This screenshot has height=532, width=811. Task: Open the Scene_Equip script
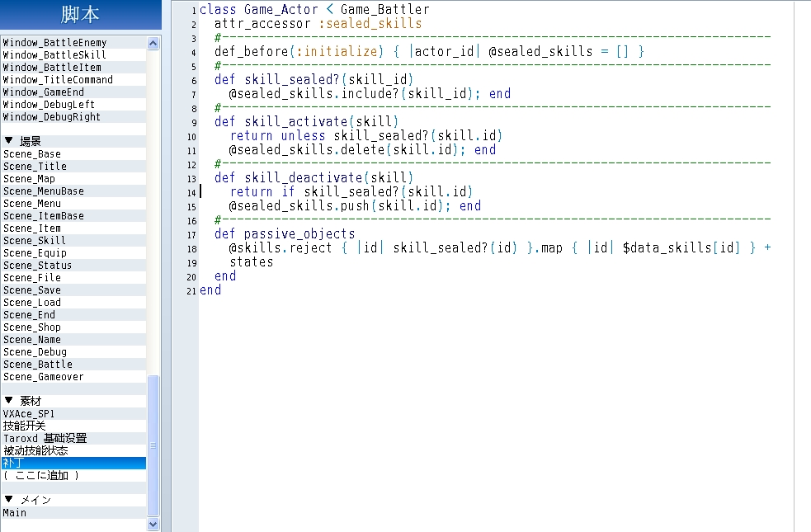pos(74,253)
